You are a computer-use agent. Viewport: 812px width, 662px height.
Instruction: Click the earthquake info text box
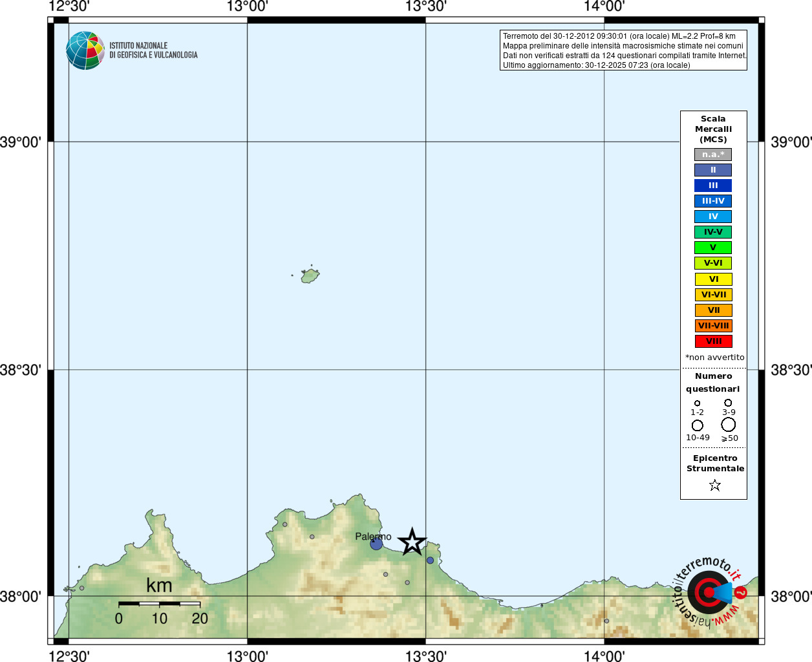(623, 50)
